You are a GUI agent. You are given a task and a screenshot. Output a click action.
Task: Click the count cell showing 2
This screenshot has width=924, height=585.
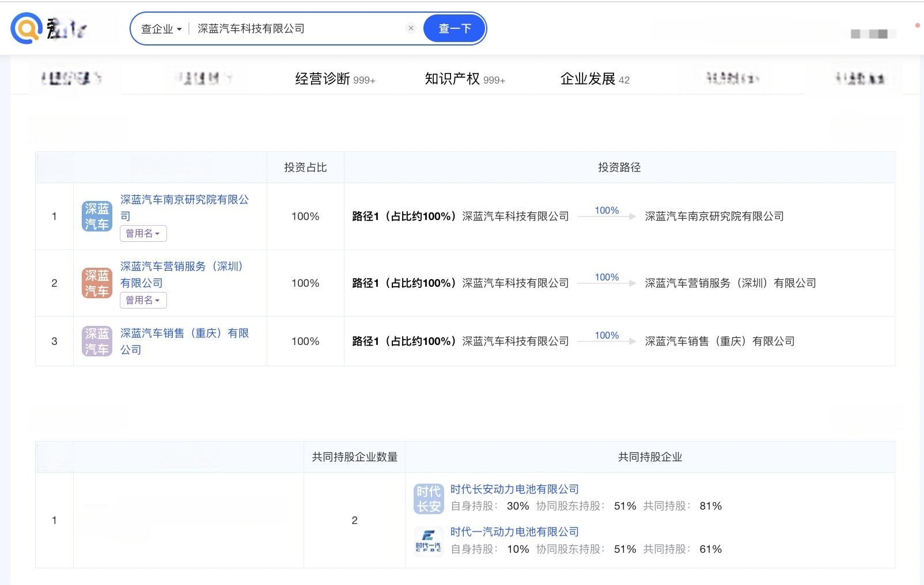coord(354,521)
